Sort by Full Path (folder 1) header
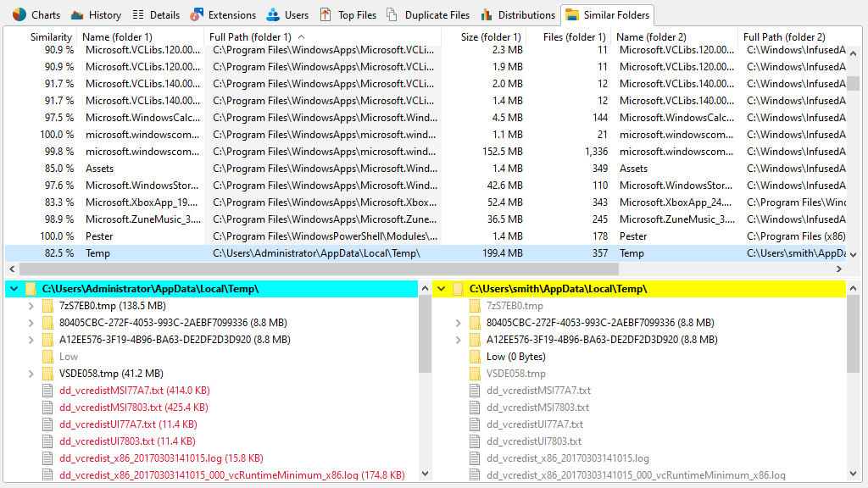Screen dimensions: 868x488 pos(322,37)
